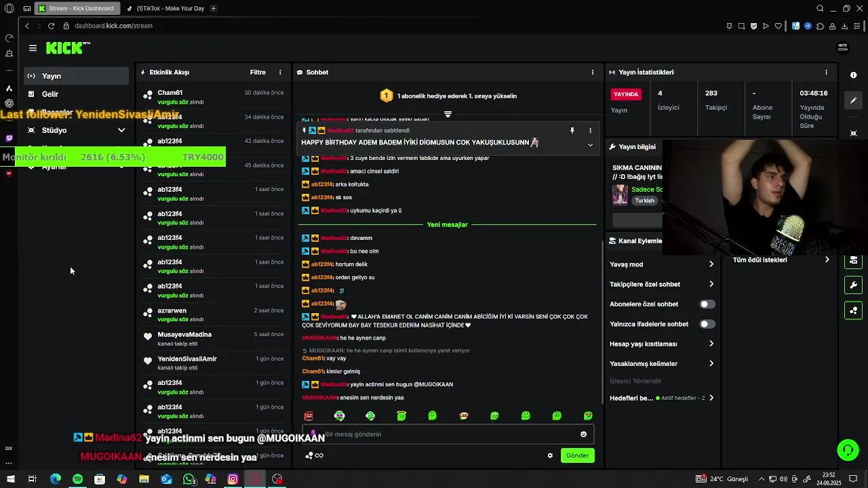
Task: Click the Turkish language tag
Action: 645,201
